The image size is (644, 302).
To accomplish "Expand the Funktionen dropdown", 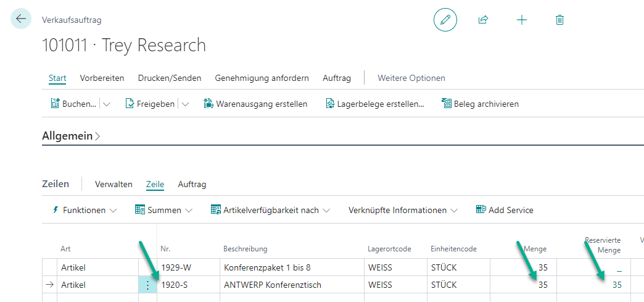I will 85,210.
